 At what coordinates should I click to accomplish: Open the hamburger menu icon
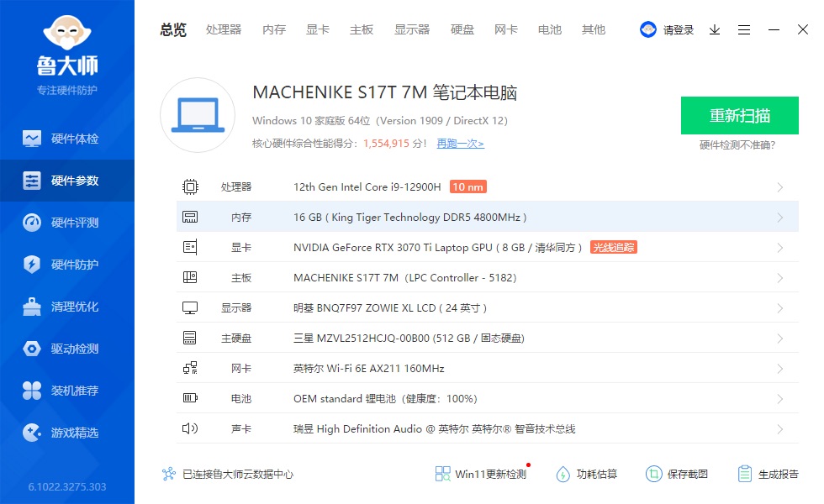(x=744, y=30)
